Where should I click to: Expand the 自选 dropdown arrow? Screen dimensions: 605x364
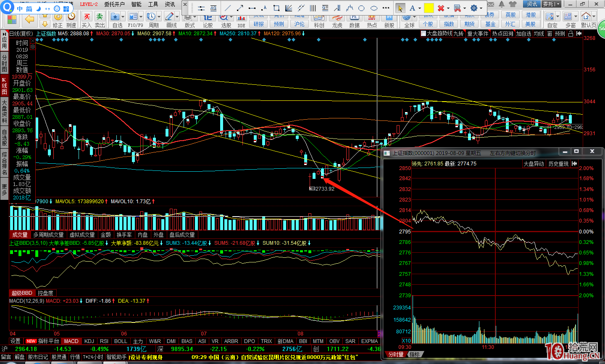(x=123, y=17)
